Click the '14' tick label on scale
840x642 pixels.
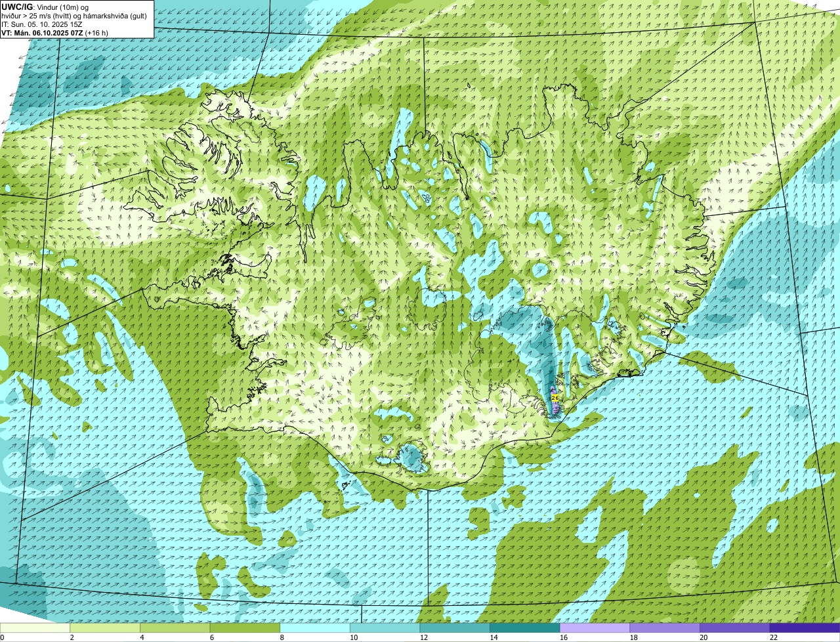coord(493,637)
